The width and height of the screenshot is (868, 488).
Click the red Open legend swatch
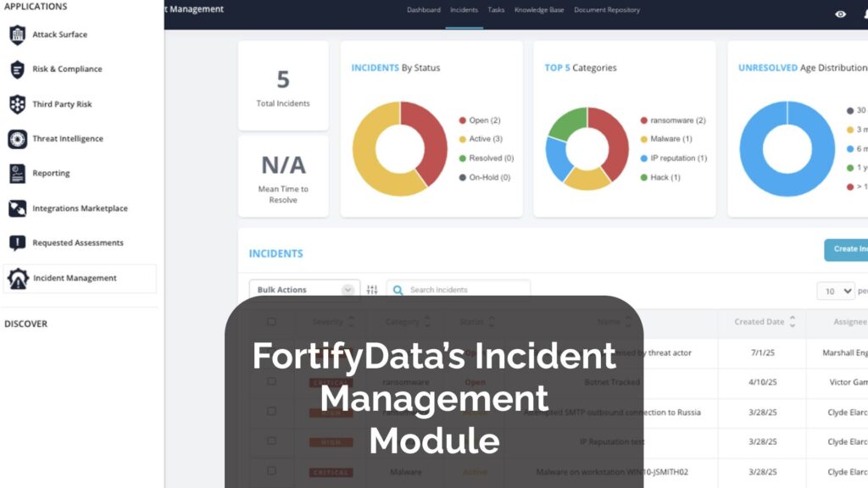click(x=462, y=120)
